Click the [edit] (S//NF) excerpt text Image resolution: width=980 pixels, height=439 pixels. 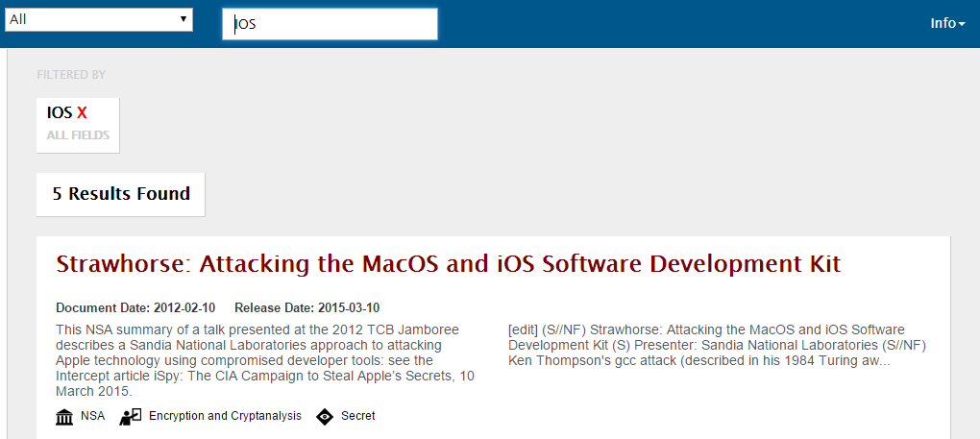tap(717, 345)
